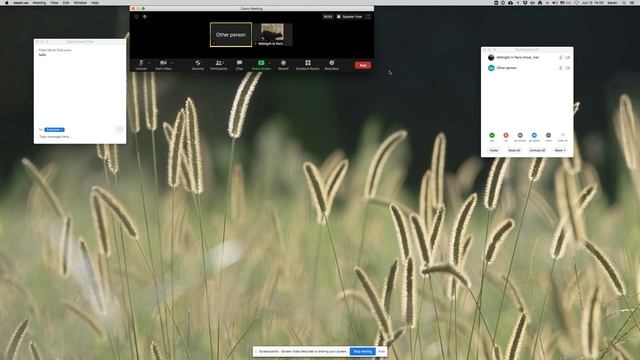
Task: Click the Start Video camera icon
Action: [x=163, y=63]
